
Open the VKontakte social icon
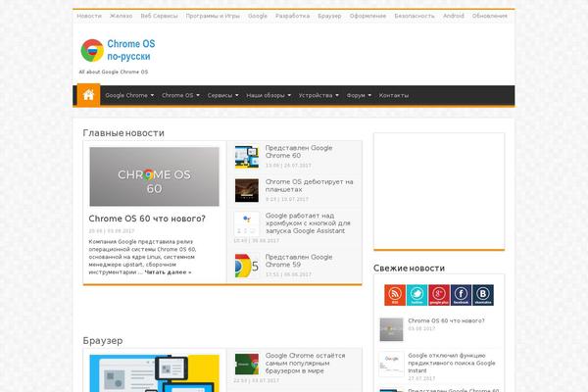pos(483,295)
